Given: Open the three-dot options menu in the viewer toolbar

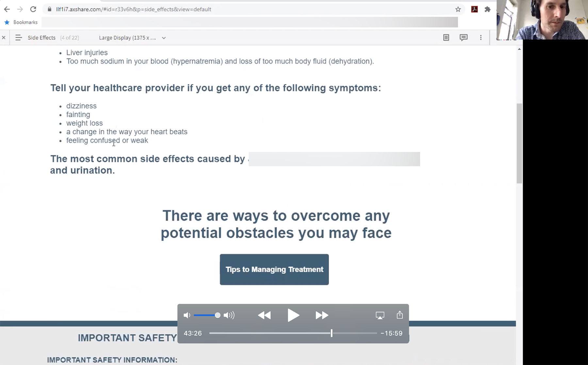Looking at the screenshot, I should tap(481, 38).
